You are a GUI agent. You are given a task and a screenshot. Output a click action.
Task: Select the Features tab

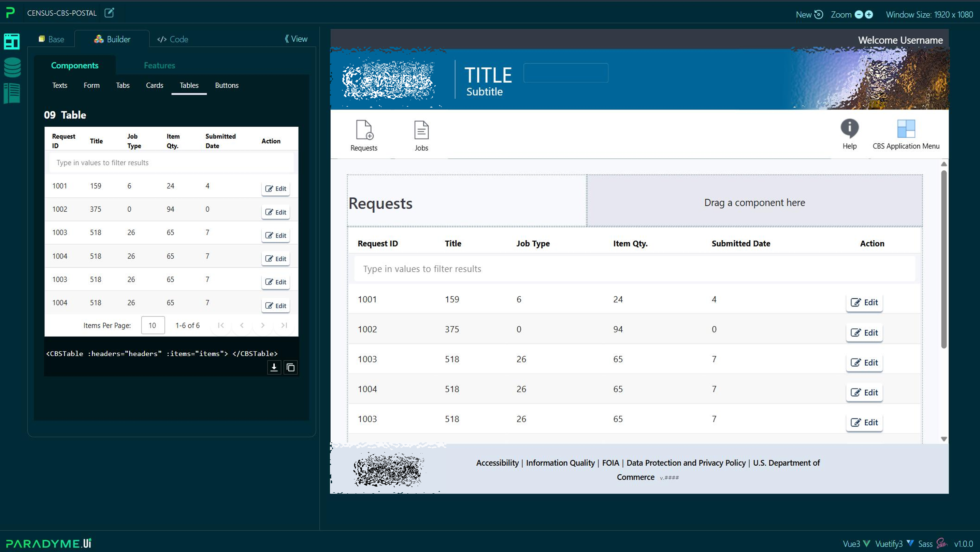pos(159,65)
